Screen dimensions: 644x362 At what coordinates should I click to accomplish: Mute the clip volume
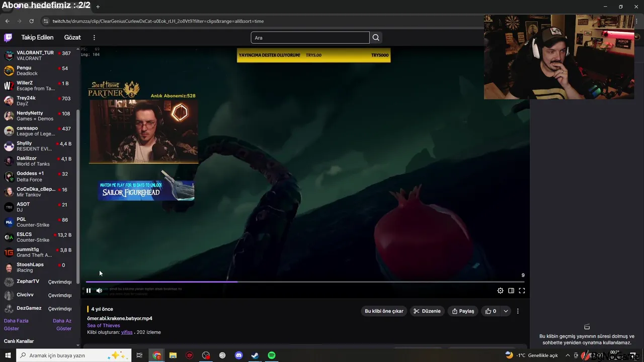99,291
